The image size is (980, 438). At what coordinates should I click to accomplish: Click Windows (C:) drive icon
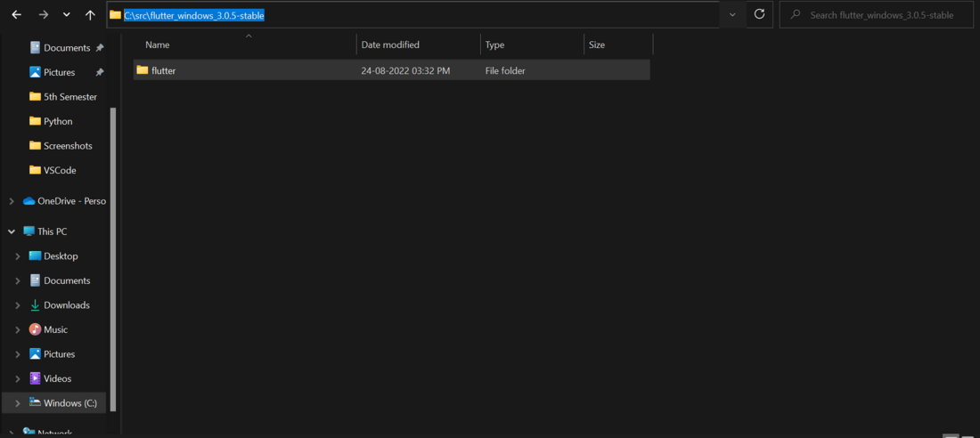[x=35, y=402]
